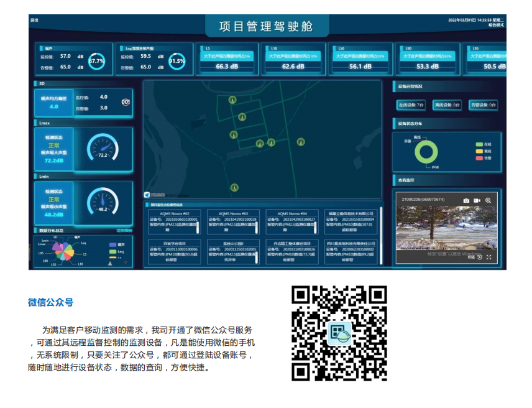Image resolution: width=532 pixels, height=408 pixels.
Task: Select the L10 62.6 dB tile
Action: (x=293, y=59)
